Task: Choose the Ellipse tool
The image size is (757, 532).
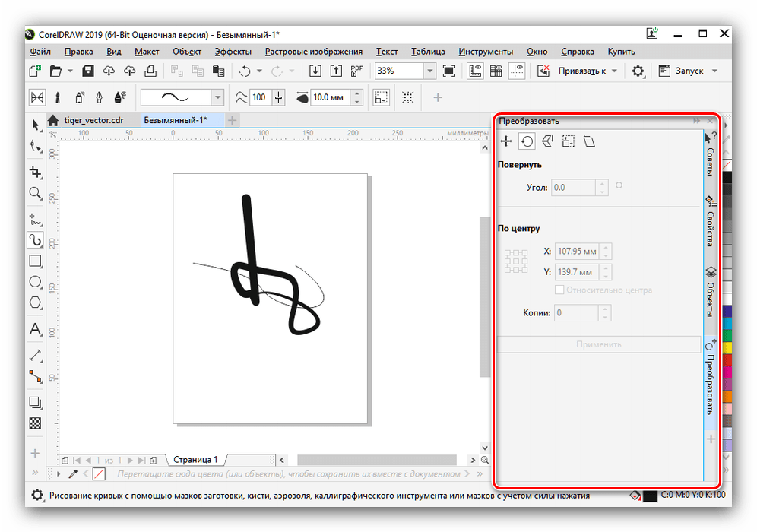Action: (35, 282)
